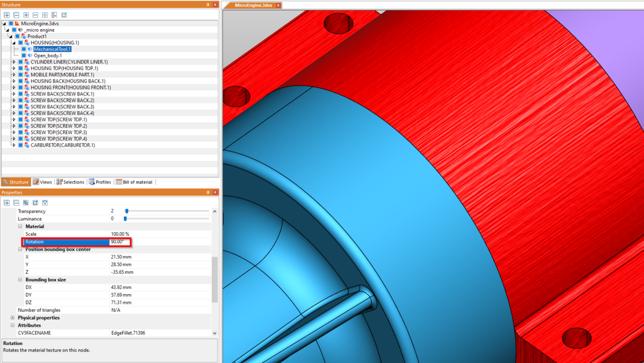Expand the CARBURETOR tree node
The image size is (644, 363).
13,145
